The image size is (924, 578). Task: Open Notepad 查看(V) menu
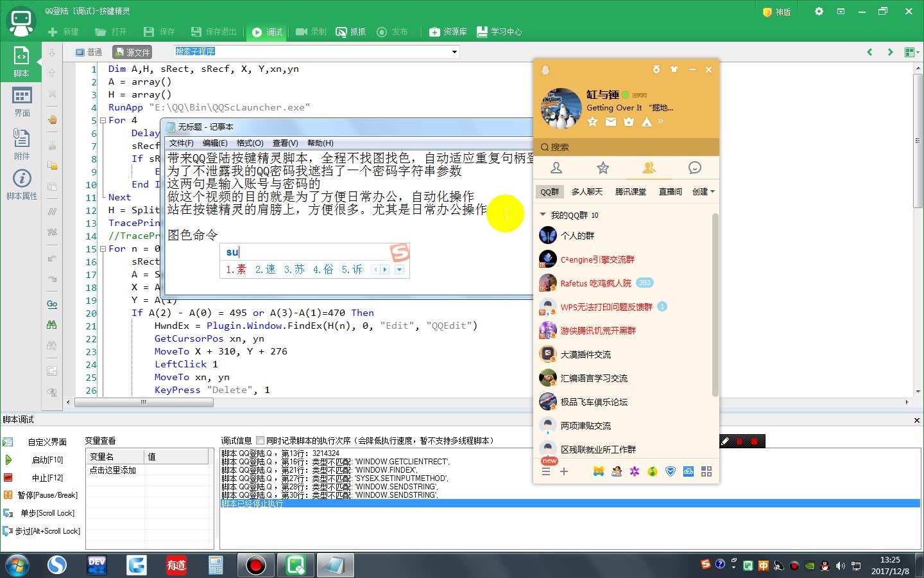point(285,143)
